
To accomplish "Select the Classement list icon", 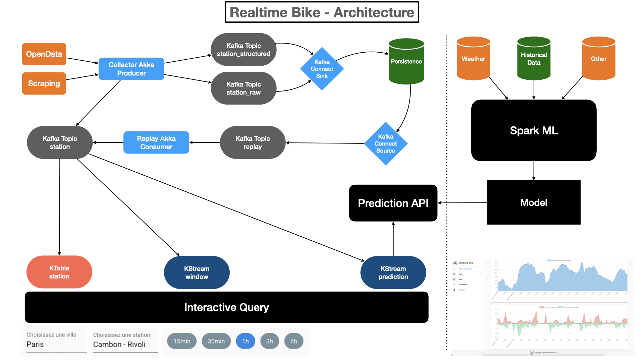I will [x=454, y=285].
